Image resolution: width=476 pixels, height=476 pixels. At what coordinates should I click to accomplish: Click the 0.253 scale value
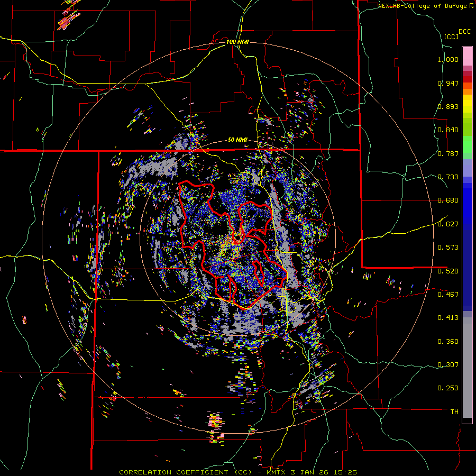[448, 388]
